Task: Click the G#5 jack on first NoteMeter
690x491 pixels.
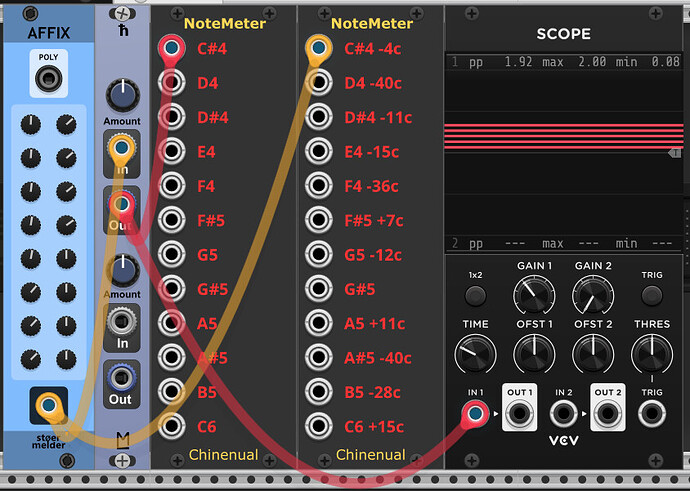Action: (172, 288)
